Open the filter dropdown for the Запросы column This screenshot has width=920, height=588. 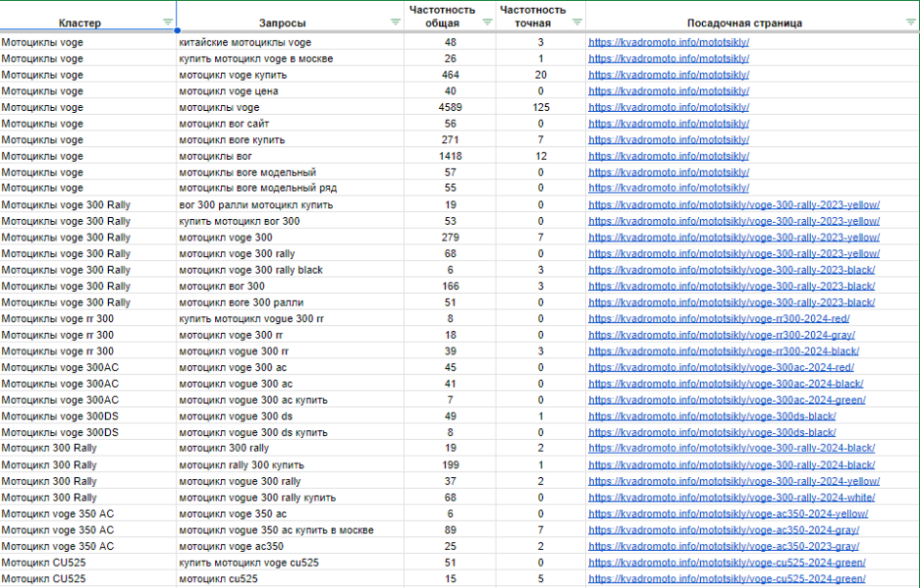point(395,22)
